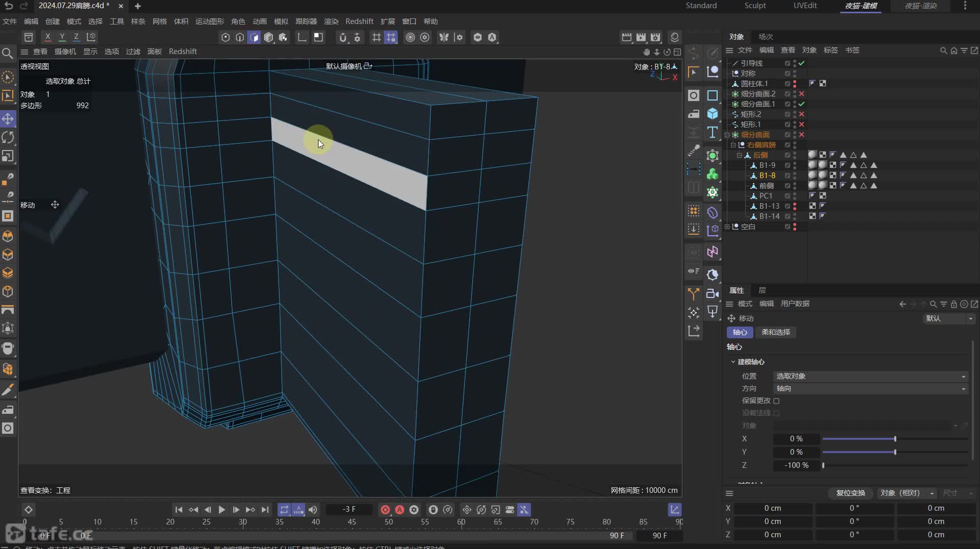980x549 pixels.
Task: Collapse the 建模轴心 section
Action: [x=733, y=362]
